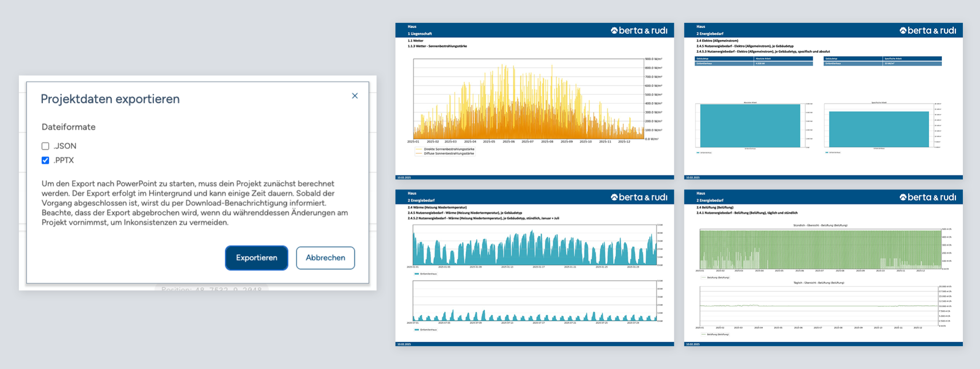Image resolution: width=980 pixels, height=369 pixels.
Task: Uncheck the .PPTX file format checkbox
Action: [45, 160]
